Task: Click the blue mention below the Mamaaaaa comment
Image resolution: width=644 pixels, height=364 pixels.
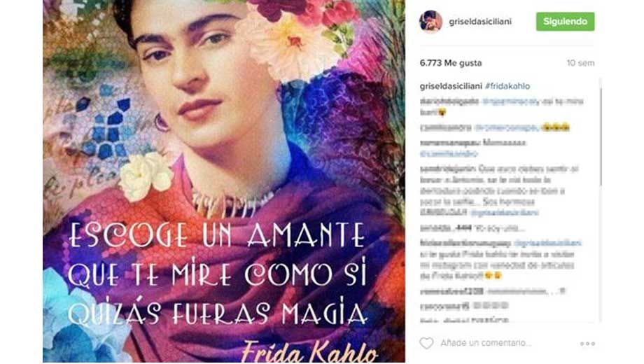Action: coord(449,154)
